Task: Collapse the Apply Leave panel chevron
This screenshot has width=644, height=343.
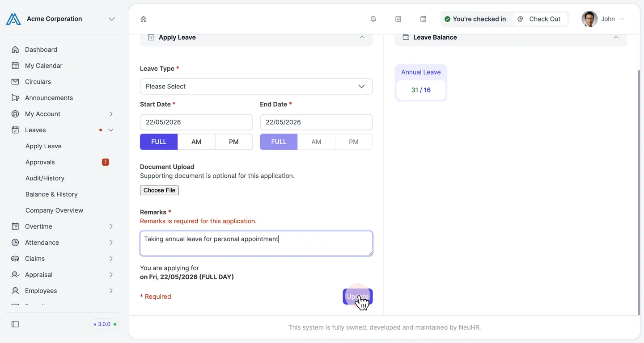Action: pyautogui.click(x=362, y=38)
